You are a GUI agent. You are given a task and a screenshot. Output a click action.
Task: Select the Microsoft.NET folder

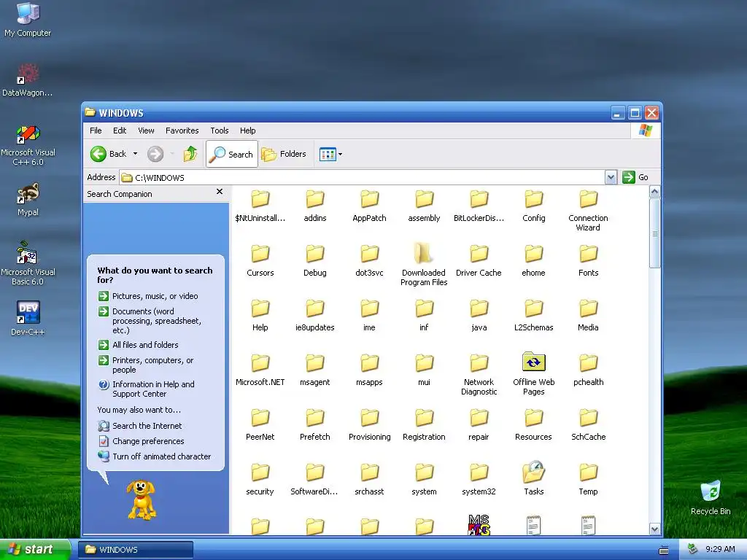[x=260, y=370]
